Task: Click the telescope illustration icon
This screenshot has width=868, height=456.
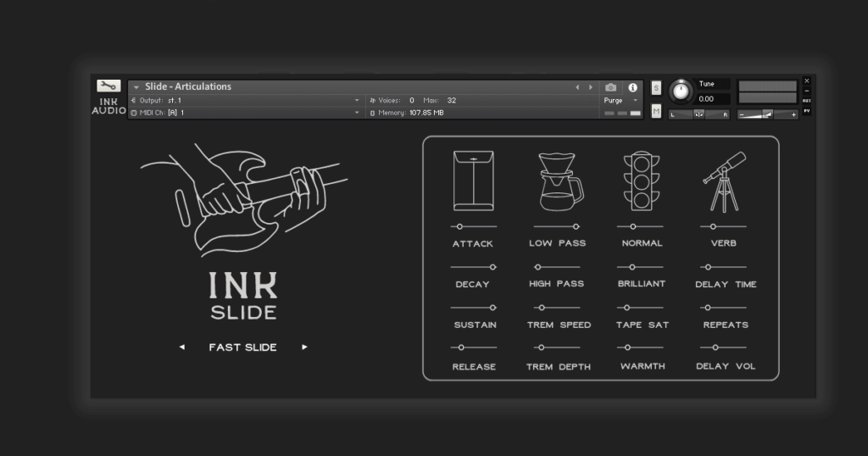Action: 724,182
